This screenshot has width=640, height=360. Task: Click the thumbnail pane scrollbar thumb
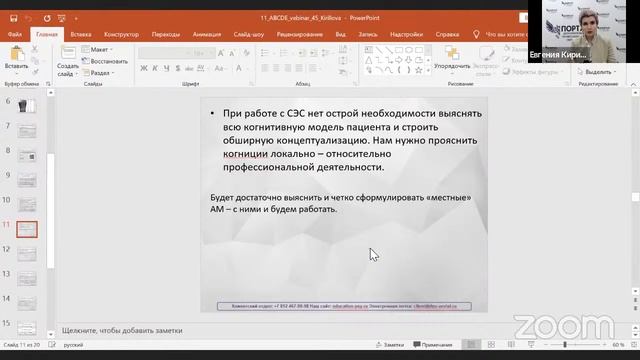tap(51, 211)
